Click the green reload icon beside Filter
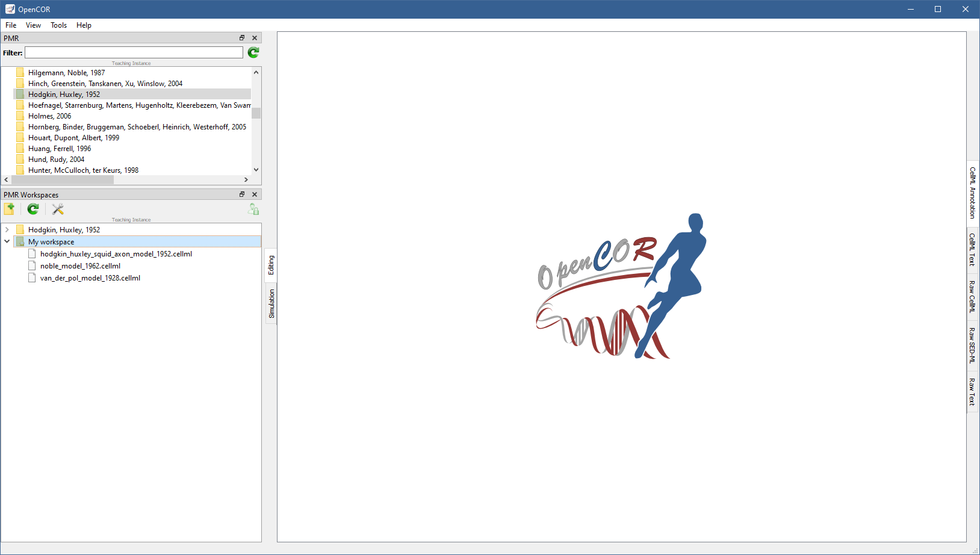 coord(253,53)
